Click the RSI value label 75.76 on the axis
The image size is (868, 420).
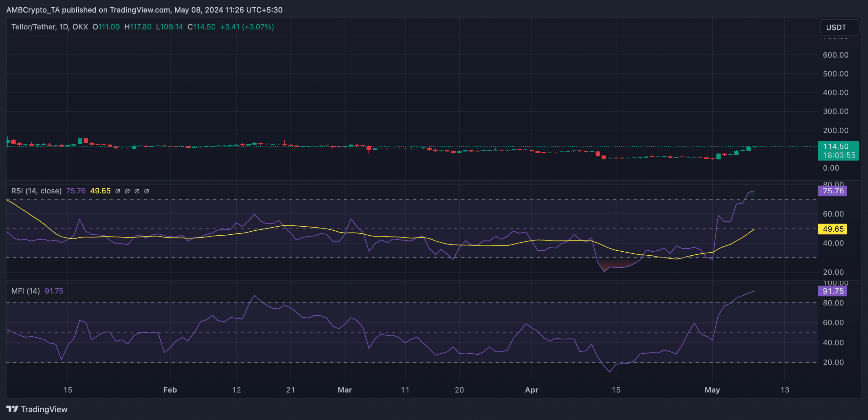(x=832, y=191)
